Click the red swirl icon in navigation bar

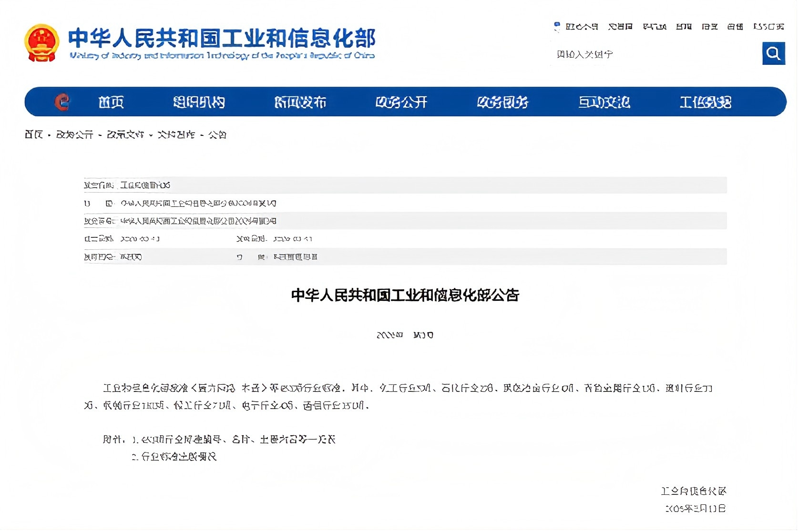(x=62, y=102)
